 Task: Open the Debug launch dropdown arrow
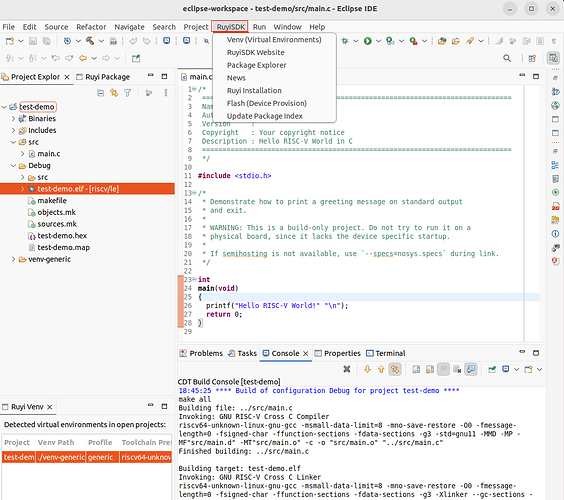pos(355,41)
